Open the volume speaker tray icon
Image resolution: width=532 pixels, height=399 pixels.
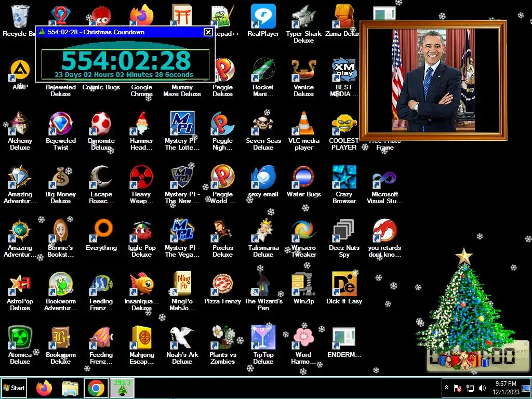(482, 388)
